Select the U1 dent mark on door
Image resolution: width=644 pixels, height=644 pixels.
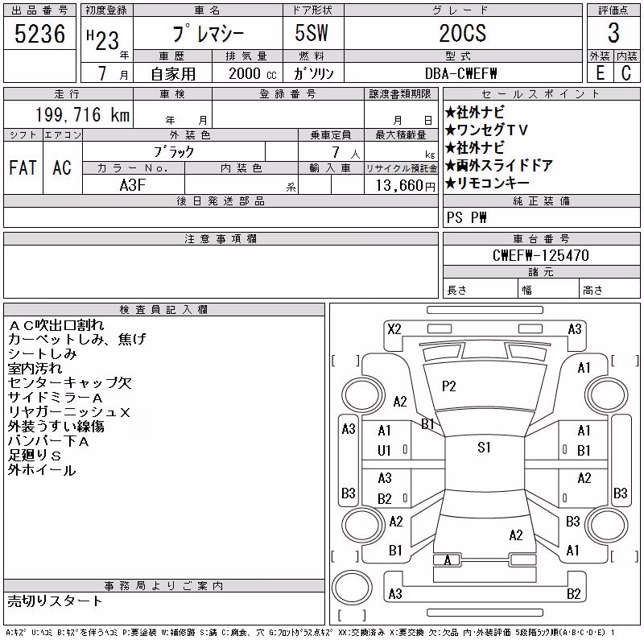coord(384,451)
